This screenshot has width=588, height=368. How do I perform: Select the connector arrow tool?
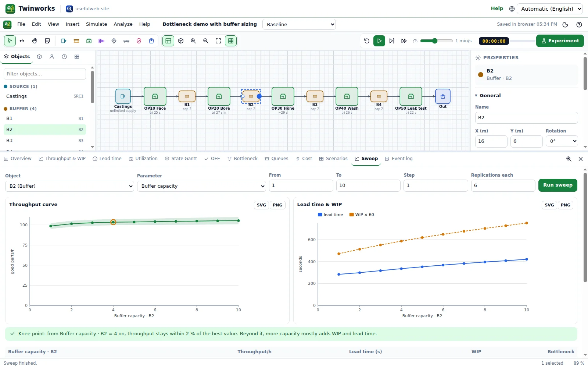(x=22, y=41)
